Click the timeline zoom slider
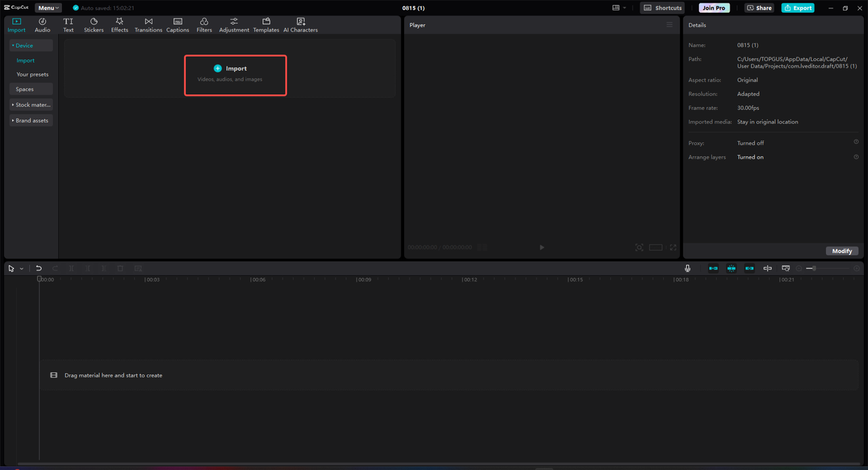This screenshot has width=868, height=470. pos(828,269)
